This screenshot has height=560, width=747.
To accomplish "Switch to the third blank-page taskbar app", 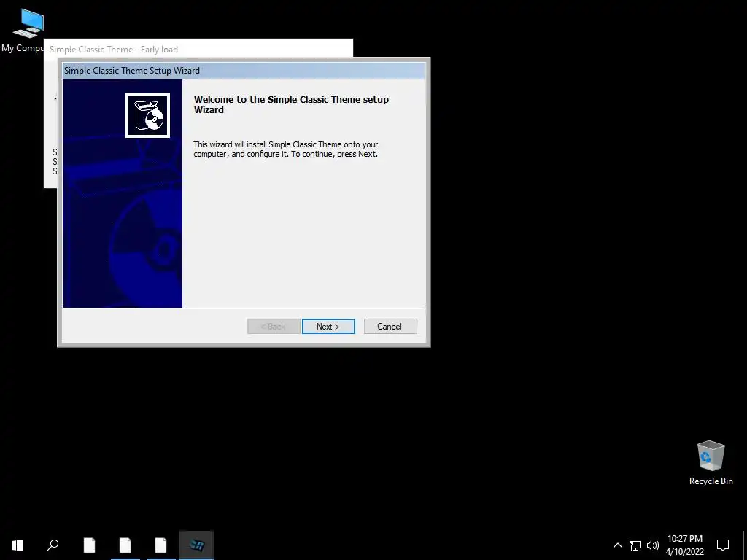I will [161, 545].
